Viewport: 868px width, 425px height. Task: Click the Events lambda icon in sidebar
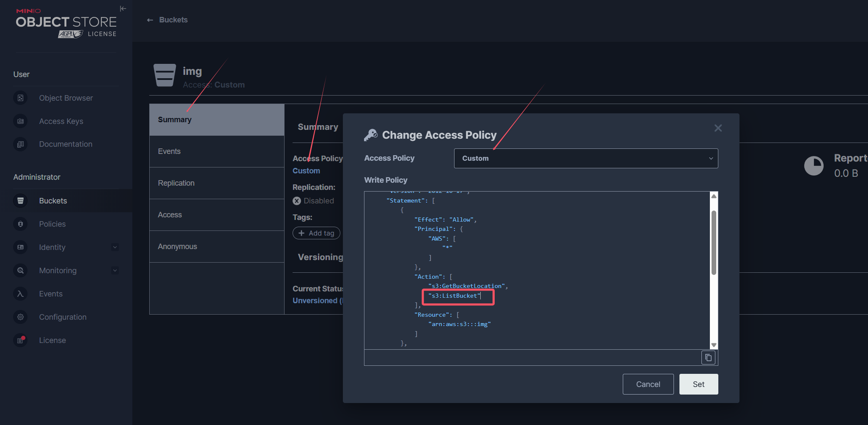click(x=20, y=294)
